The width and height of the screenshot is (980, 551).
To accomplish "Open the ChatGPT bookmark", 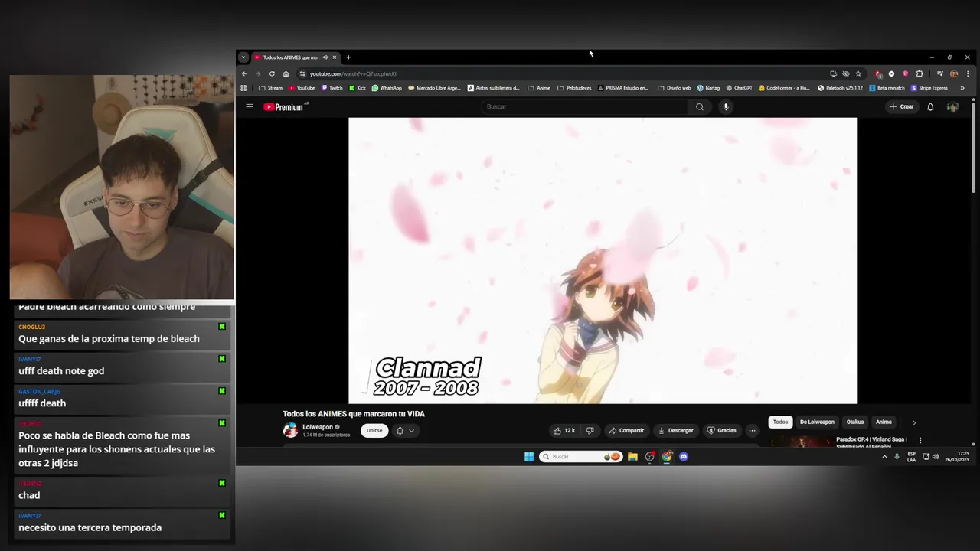I will [740, 88].
